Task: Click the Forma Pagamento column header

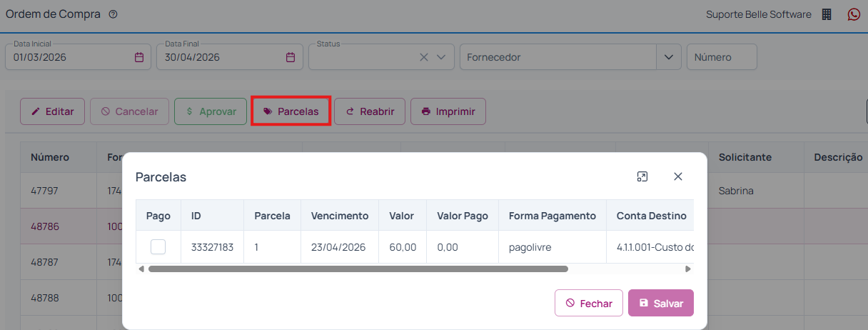Action: tap(552, 216)
